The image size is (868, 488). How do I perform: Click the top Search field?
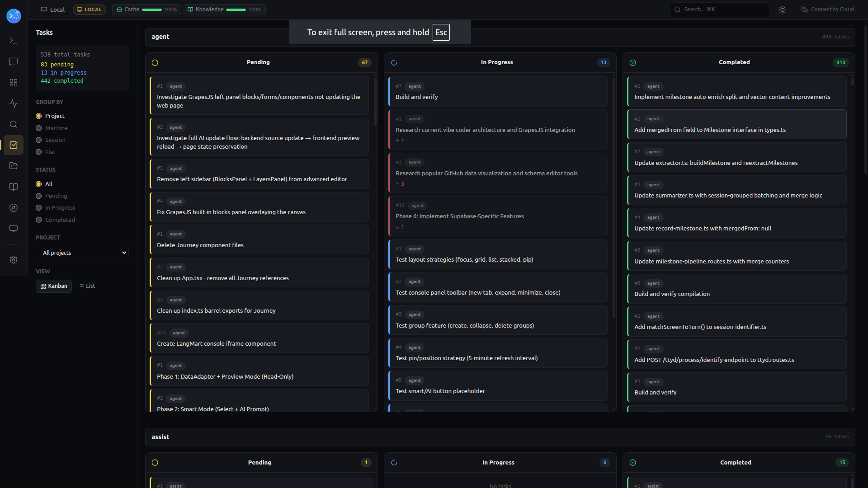pyautogui.click(x=719, y=9)
